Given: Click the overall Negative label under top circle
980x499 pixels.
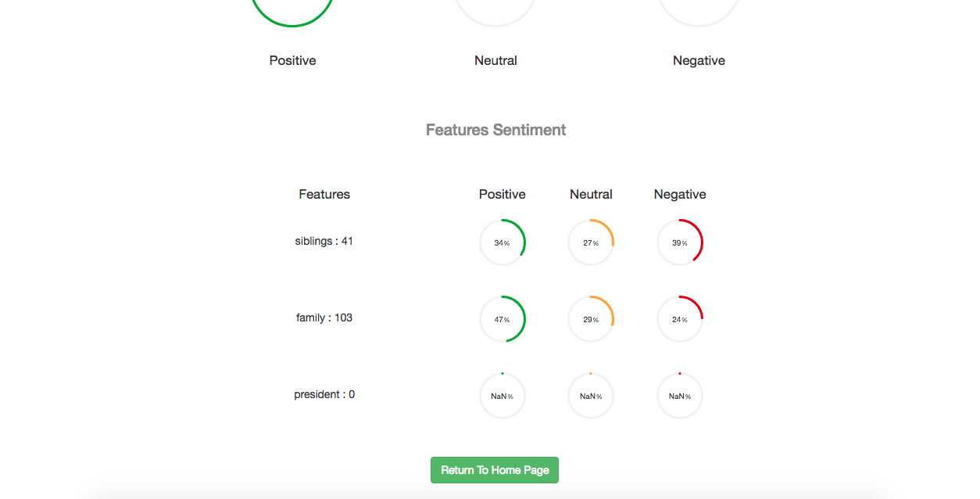Looking at the screenshot, I should tap(699, 60).
